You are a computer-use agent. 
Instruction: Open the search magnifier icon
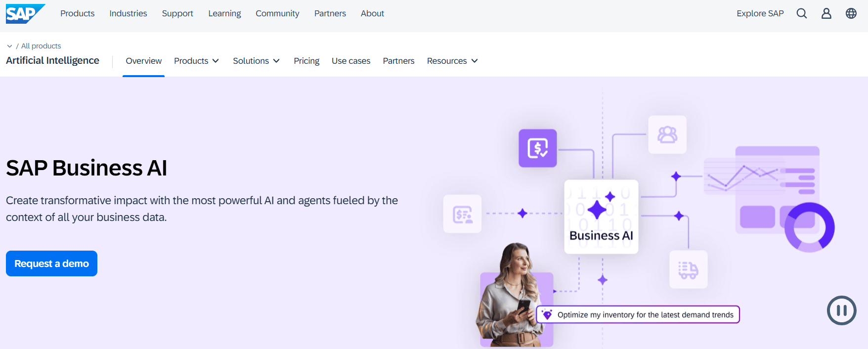click(802, 13)
